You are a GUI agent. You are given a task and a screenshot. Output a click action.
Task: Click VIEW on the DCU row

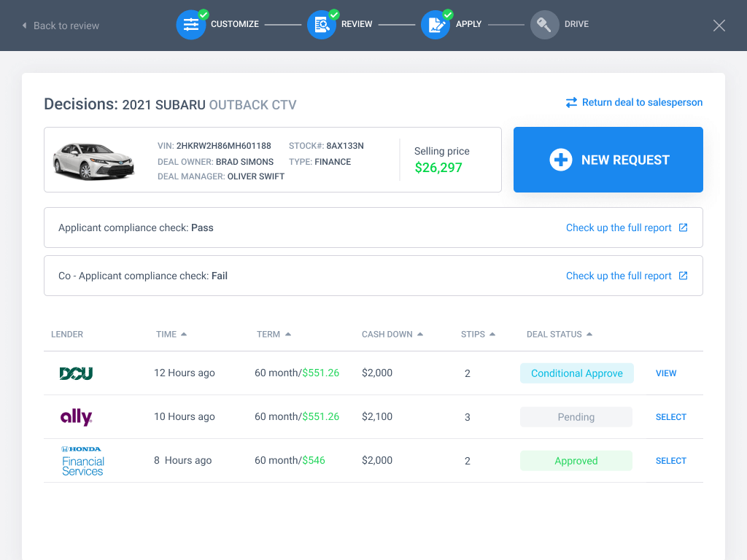666,373
